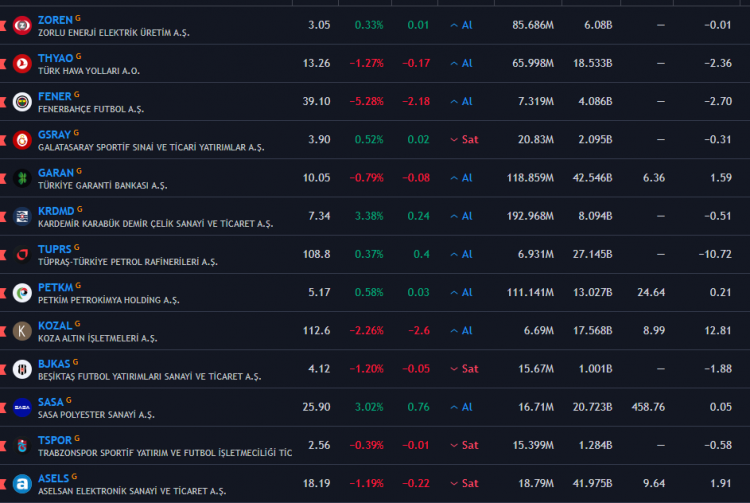
Task: Toggle the red flag on KRDMD row
Action: [x=3, y=217]
